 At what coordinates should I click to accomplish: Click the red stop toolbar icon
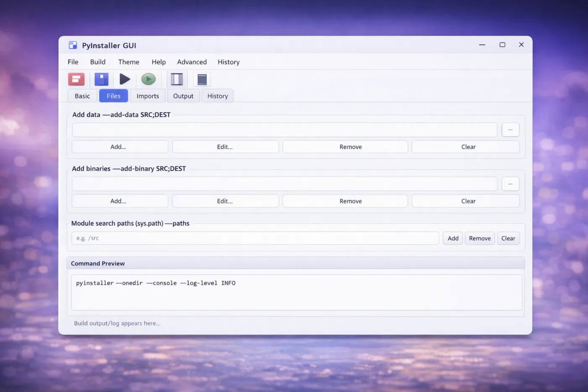click(76, 79)
